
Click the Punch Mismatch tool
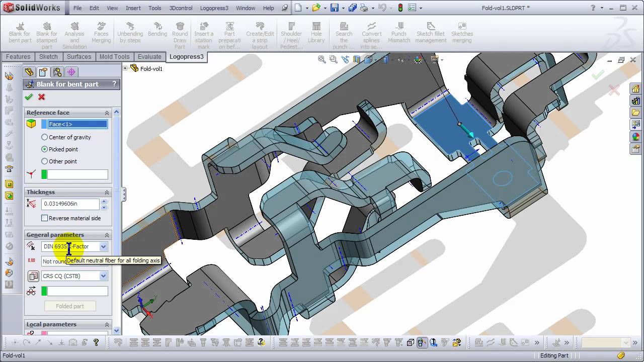(x=399, y=33)
